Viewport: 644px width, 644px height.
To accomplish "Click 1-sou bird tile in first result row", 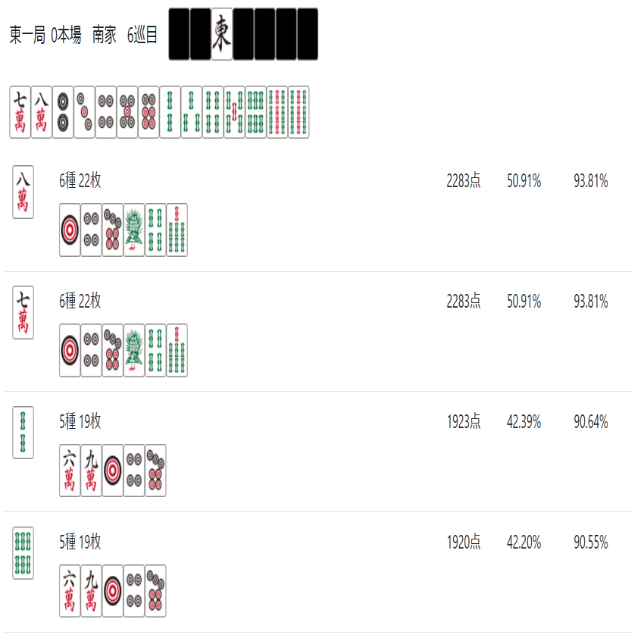I will point(134,230).
